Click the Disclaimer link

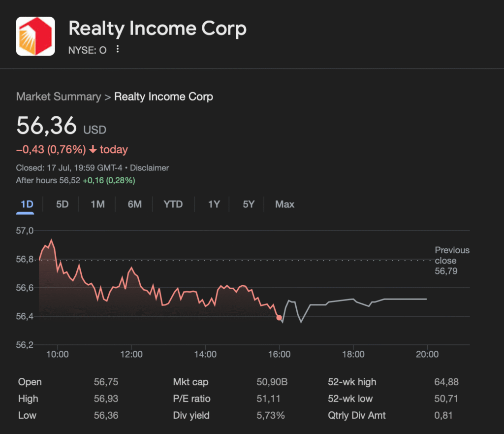(x=150, y=167)
